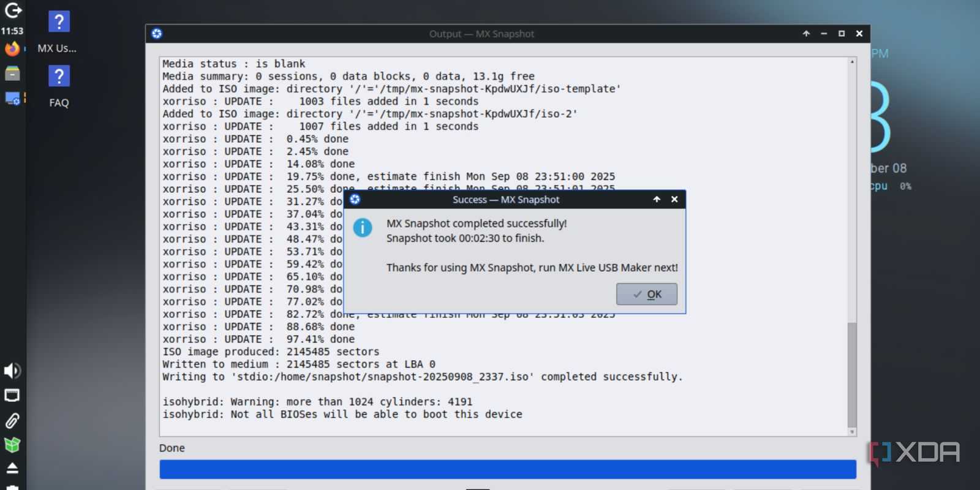Close the Success — MX Snapshot dialog
Screen dimensions: 980x490
674,200
